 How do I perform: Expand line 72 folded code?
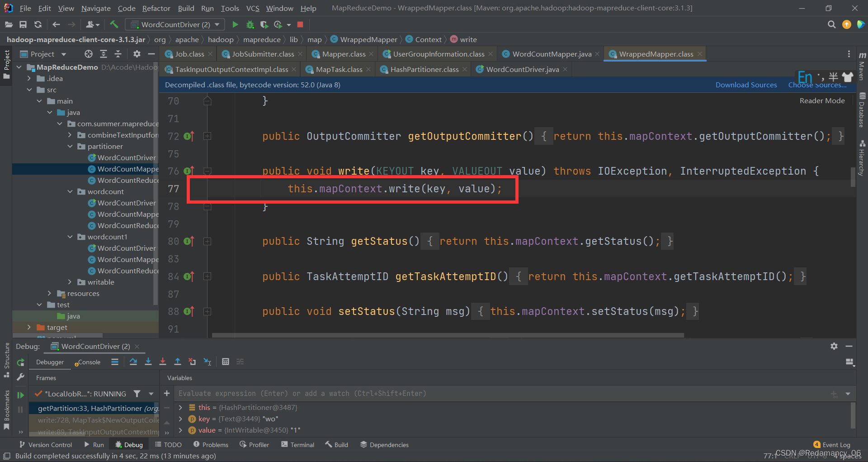208,136
